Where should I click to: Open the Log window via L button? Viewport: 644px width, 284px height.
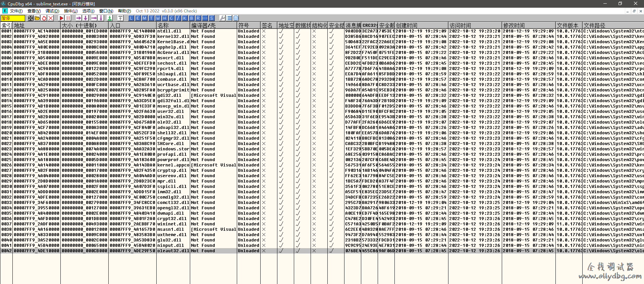click(131, 18)
